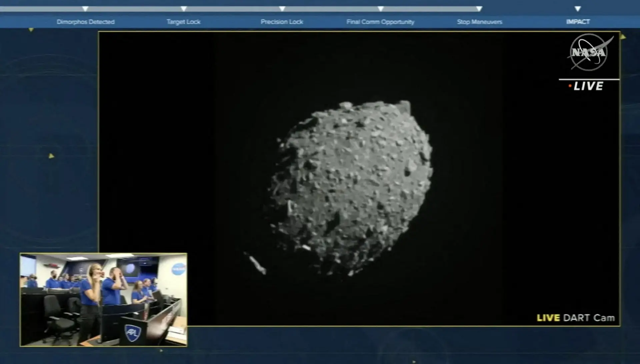Viewport: 640px width, 364px height.
Task: Select the IMPACT milestone label
Action: point(579,21)
